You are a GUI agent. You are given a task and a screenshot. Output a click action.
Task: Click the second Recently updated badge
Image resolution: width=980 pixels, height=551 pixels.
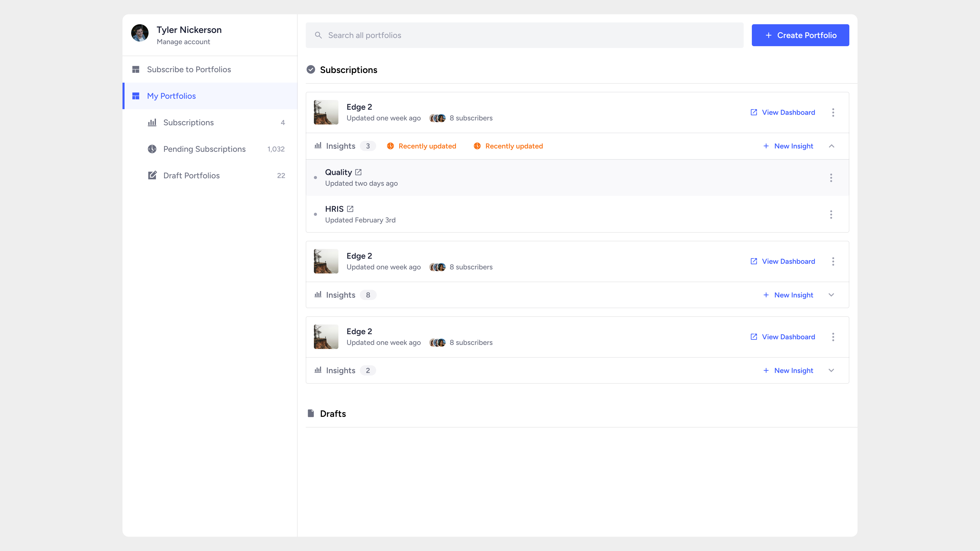508,146
